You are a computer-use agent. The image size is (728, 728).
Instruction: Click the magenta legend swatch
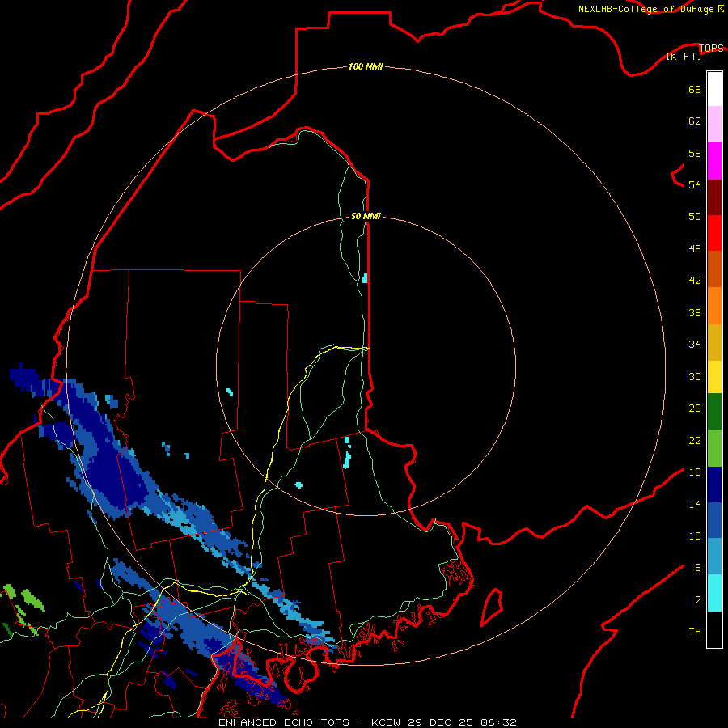714,161
